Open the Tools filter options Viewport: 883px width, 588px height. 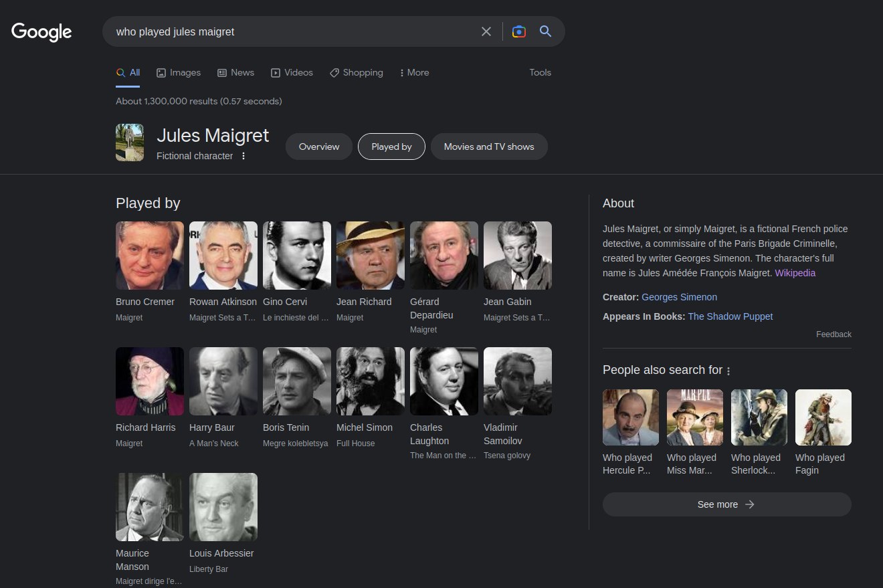coord(541,72)
